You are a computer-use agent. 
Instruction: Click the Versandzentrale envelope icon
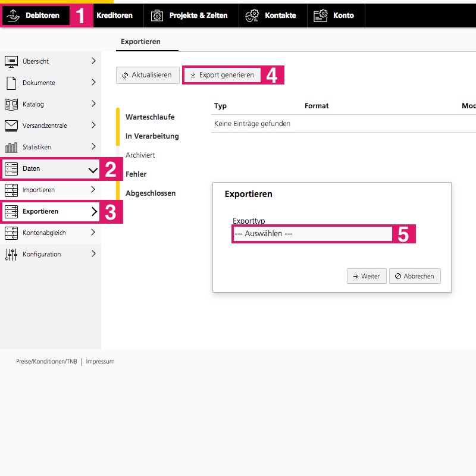(11, 126)
